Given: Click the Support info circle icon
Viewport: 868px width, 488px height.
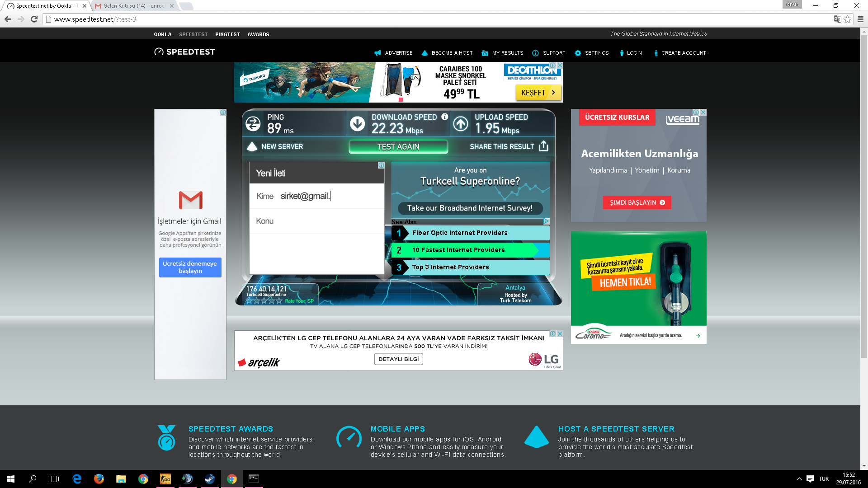Looking at the screenshot, I should click(x=535, y=53).
